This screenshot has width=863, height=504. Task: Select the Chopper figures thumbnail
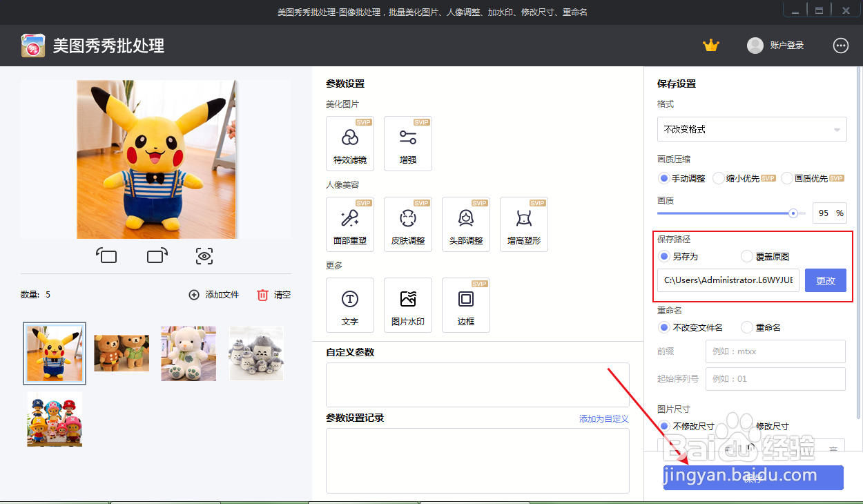point(55,419)
